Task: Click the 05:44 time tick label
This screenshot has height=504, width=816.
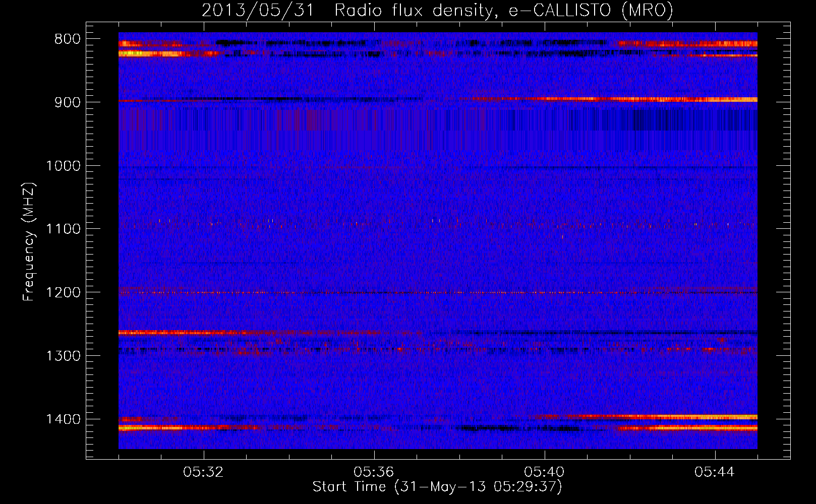Action: (x=715, y=472)
